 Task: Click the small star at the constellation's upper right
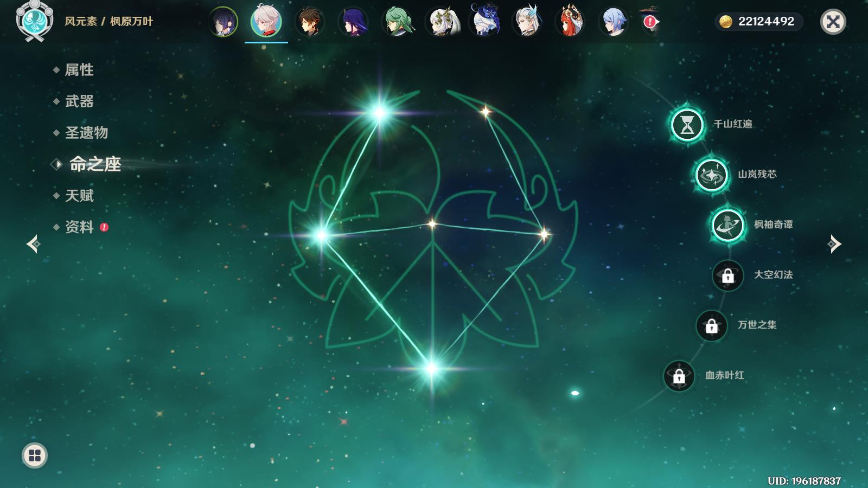[486, 112]
